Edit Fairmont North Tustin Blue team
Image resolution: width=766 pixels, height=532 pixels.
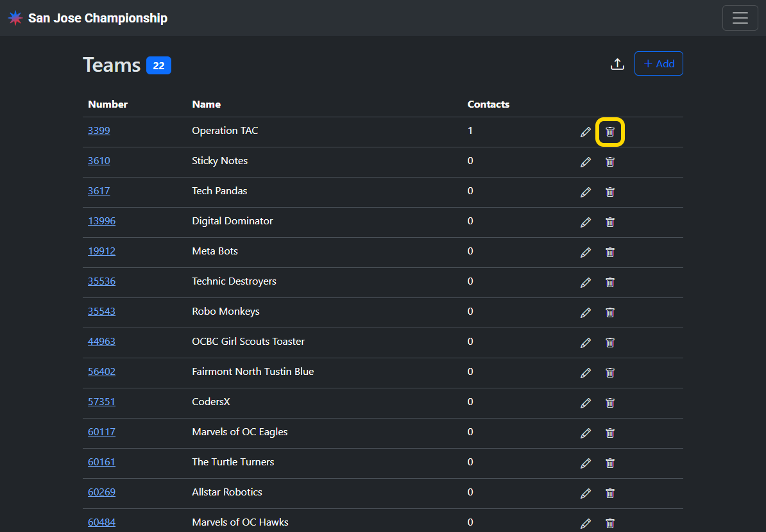pyautogui.click(x=585, y=373)
